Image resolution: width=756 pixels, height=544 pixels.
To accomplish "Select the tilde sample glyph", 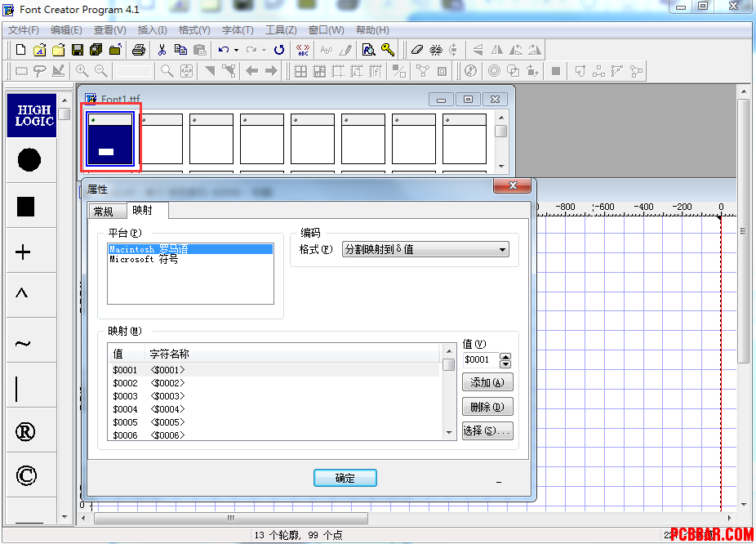I will coord(23,344).
